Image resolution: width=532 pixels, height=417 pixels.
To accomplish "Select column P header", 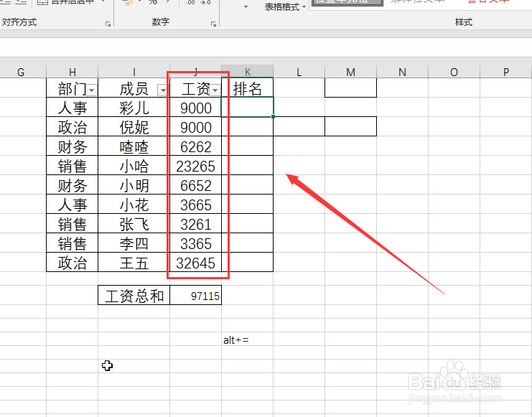I will coord(506,72).
